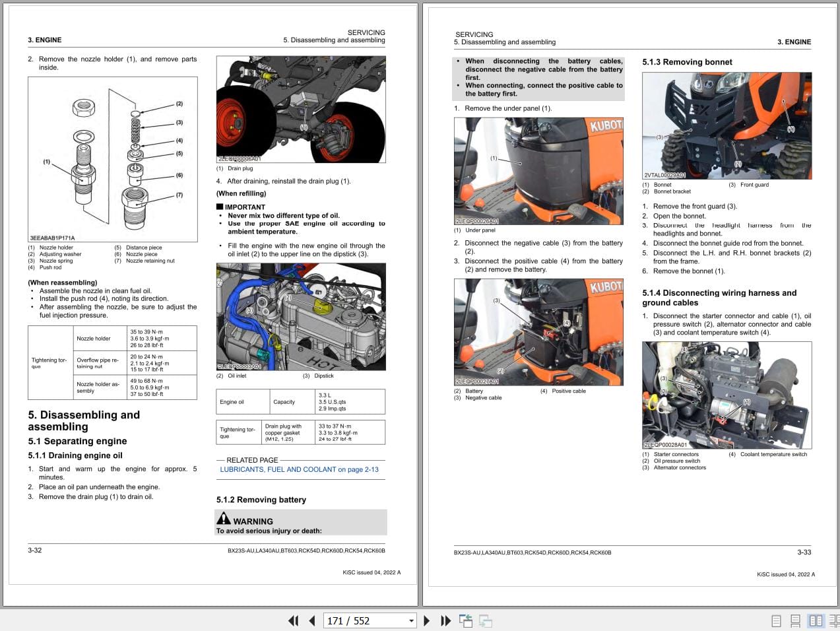Open the page number dropdown list
The image size is (840, 631).
410,621
